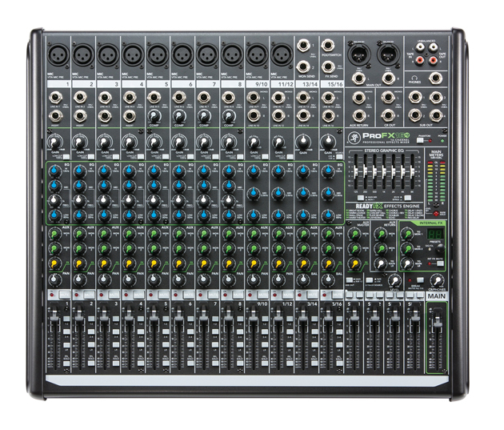Click channel 1 Line In jack
The image size is (504, 430).
pos(56,98)
